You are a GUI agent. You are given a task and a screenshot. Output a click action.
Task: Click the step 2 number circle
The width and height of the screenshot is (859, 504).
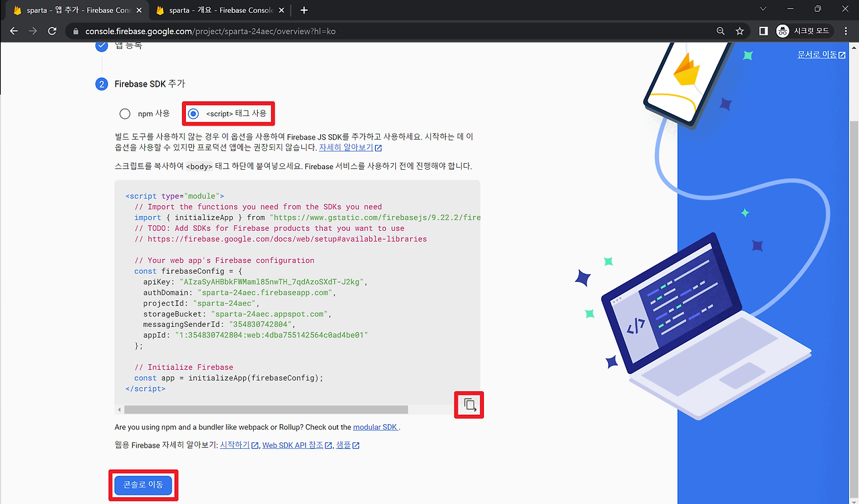tap(101, 84)
